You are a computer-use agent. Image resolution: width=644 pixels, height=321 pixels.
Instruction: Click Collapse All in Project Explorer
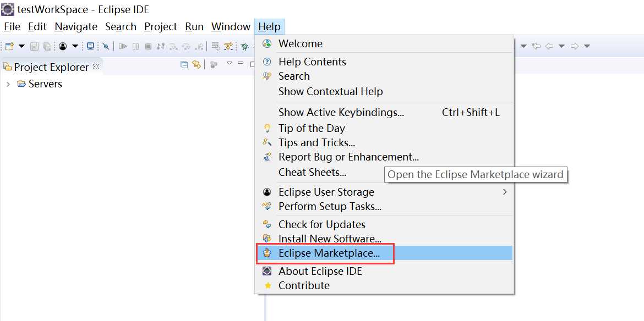(184, 64)
